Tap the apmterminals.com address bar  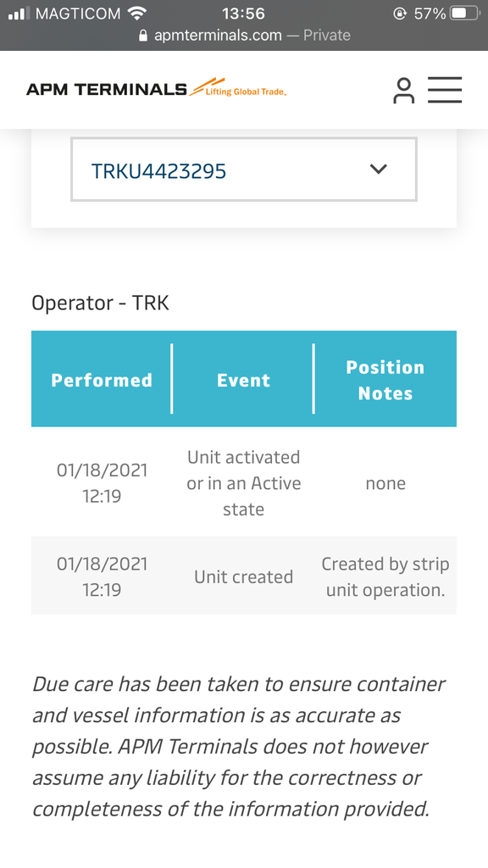244,36
